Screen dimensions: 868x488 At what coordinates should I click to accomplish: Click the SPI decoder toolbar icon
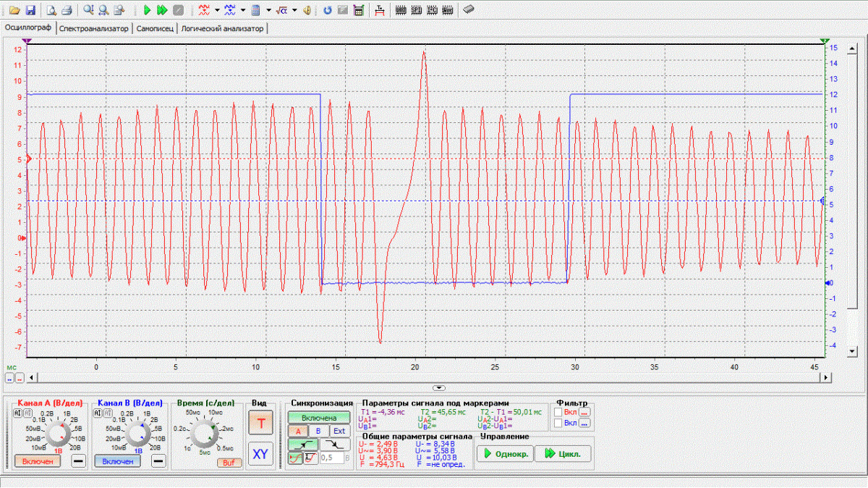click(x=416, y=10)
